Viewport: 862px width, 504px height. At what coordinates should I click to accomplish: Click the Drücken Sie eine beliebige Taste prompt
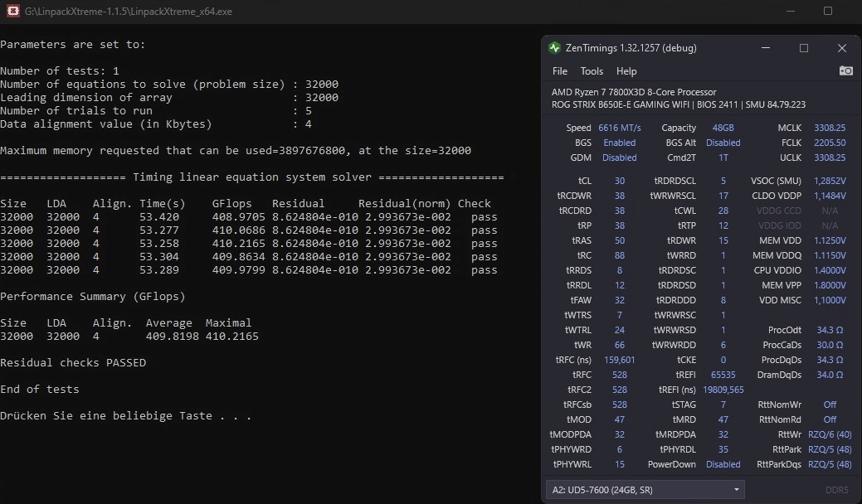125,415
